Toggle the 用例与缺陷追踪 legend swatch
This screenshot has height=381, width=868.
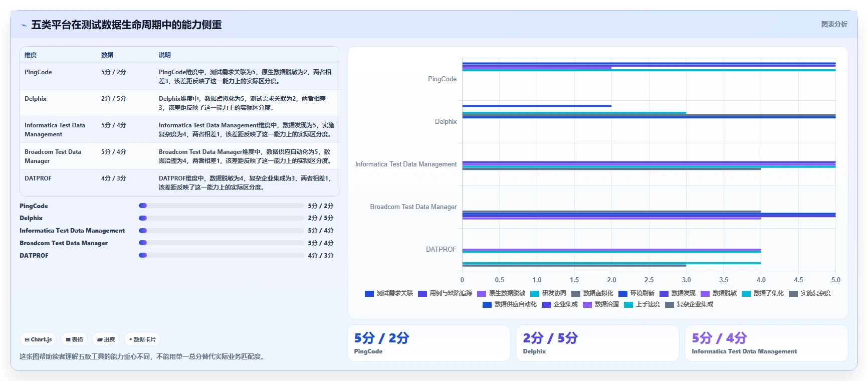click(422, 293)
